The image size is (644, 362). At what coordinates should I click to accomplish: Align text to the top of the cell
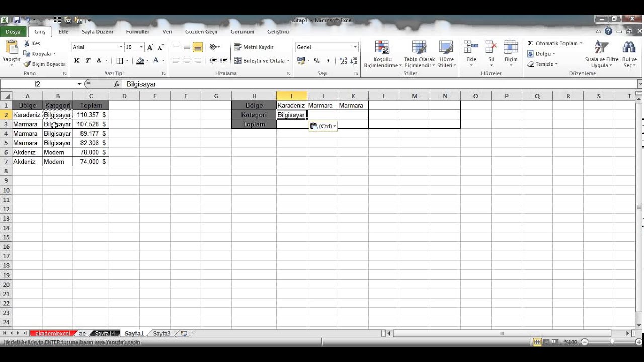176,47
